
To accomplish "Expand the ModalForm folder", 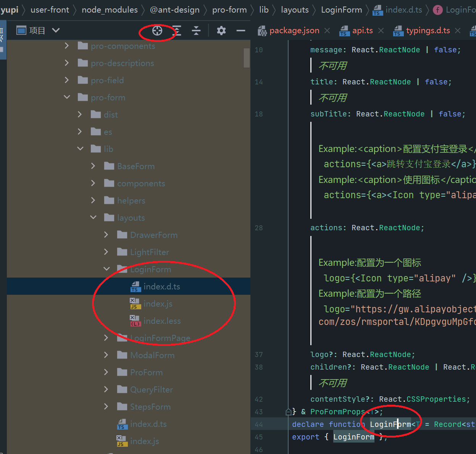I will (x=106, y=355).
